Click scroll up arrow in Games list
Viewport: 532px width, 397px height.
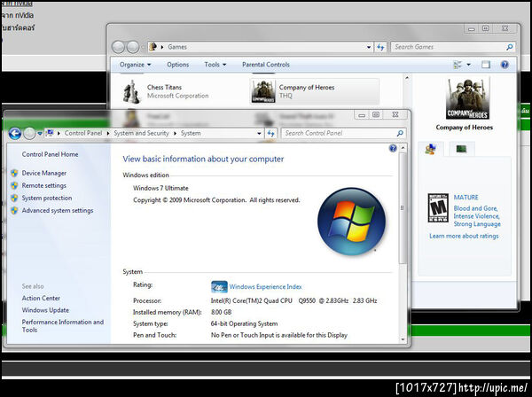(407, 78)
